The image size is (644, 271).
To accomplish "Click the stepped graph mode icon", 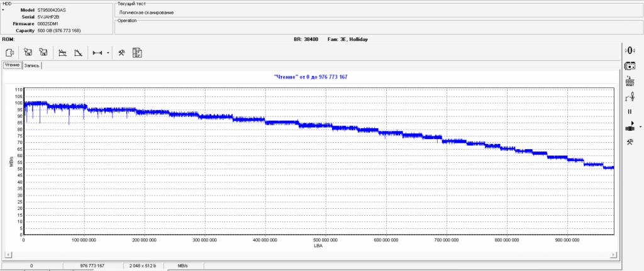I will (x=63, y=53).
